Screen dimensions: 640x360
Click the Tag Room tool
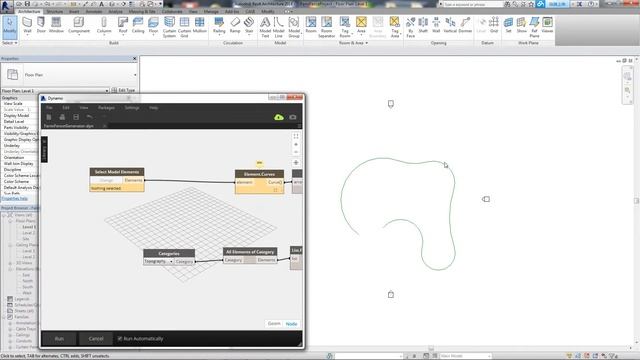point(345,27)
